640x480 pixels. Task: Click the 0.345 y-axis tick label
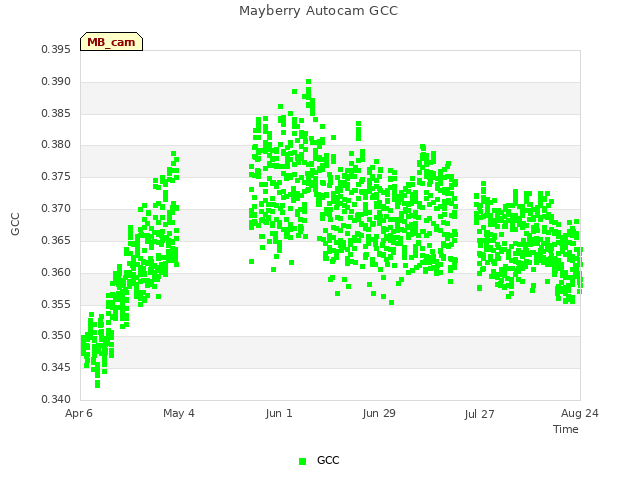pos(56,367)
